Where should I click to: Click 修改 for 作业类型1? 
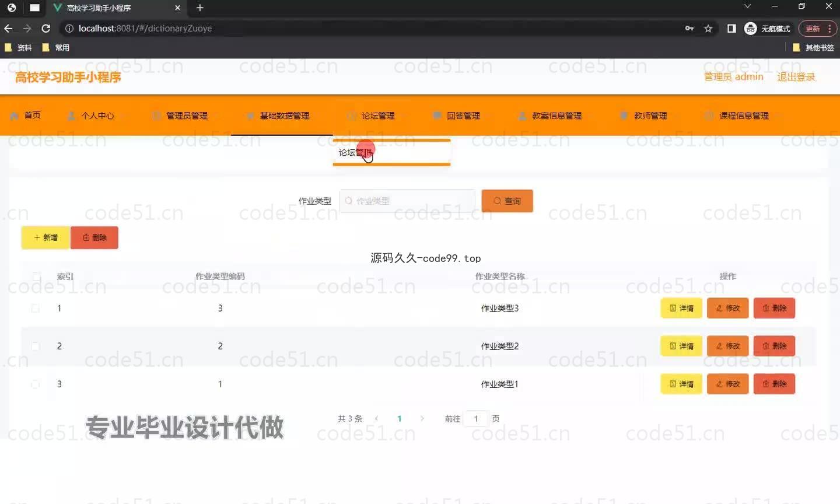pos(728,384)
